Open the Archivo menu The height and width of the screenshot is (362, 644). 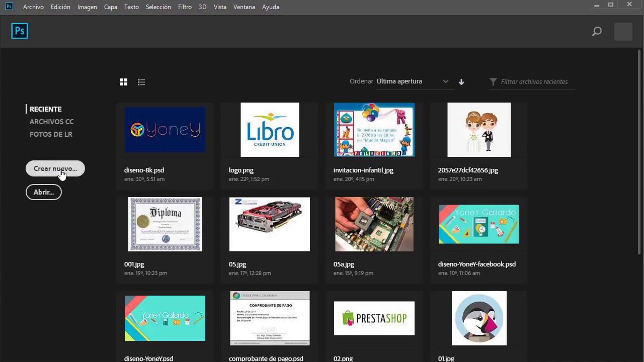tap(33, 7)
